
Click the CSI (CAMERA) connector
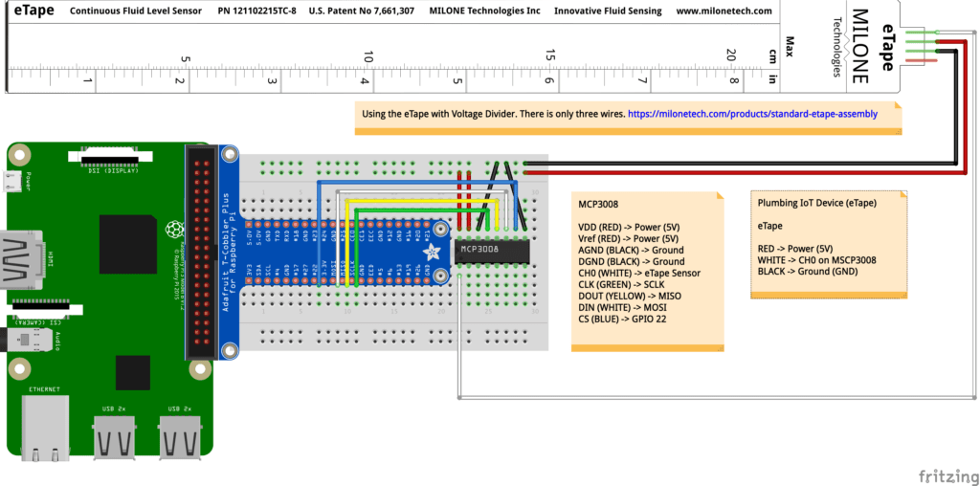[x=50, y=310]
